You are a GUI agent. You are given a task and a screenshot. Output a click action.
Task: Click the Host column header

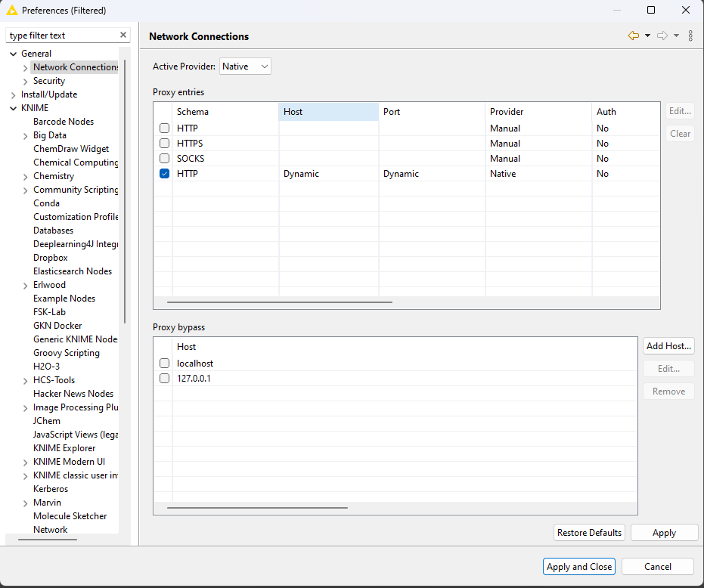(328, 112)
